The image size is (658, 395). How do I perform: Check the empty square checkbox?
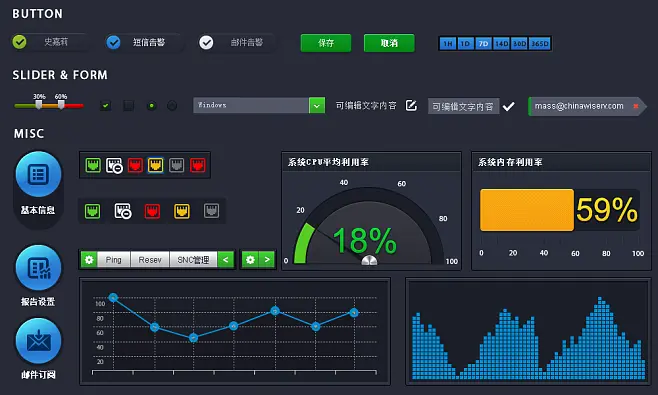(128, 106)
